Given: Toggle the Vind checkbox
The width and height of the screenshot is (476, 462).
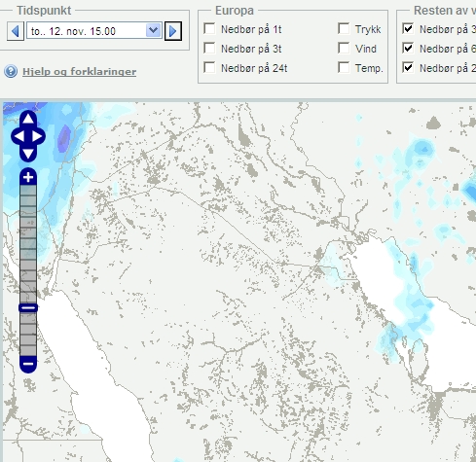Looking at the screenshot, I should pos(344,48).
